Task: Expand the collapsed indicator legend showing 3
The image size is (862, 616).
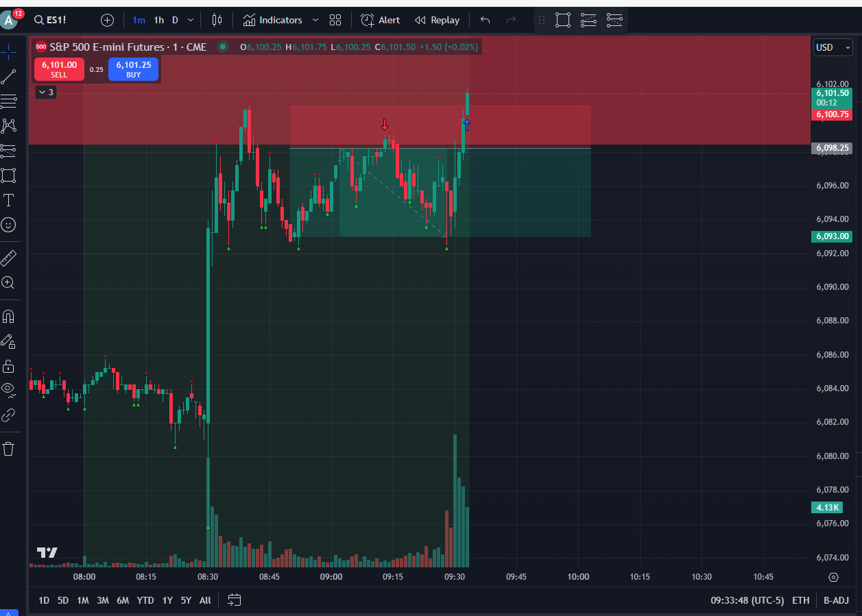Action: (45, 92)
